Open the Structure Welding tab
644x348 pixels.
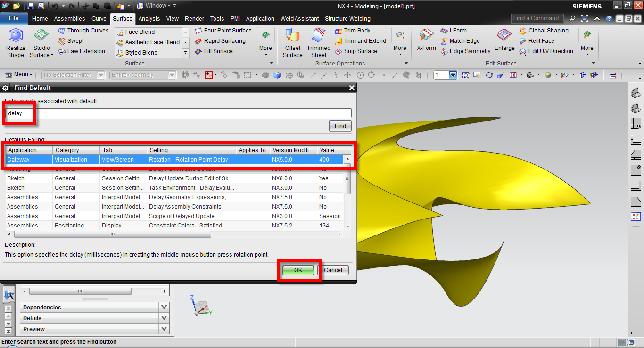347,19
